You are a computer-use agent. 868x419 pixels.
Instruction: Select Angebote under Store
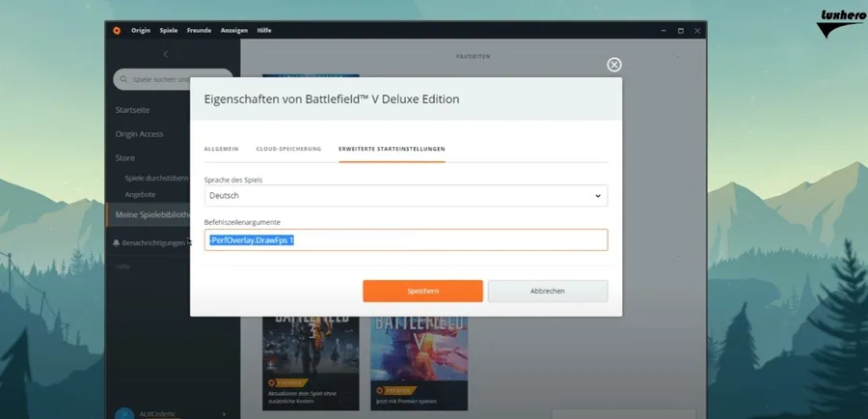point(140,195)
